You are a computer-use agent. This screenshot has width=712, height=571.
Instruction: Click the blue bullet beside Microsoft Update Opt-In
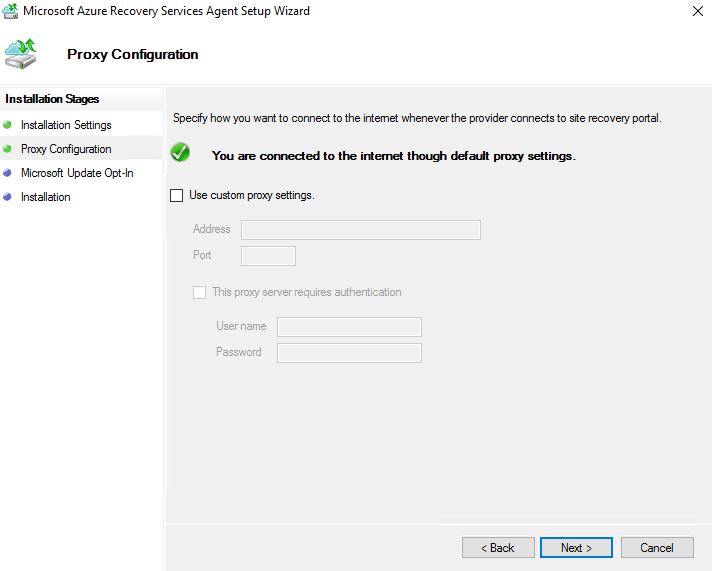tap(7, 173)
